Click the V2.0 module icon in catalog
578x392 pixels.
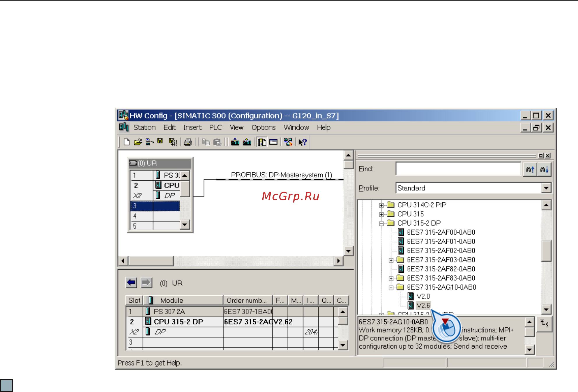(411, 296)
